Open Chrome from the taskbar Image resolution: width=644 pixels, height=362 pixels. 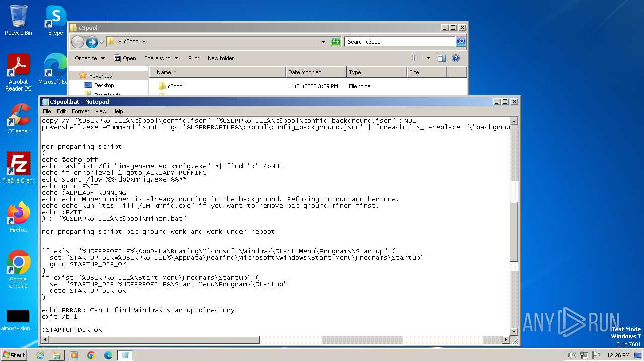tap(91, 355)
